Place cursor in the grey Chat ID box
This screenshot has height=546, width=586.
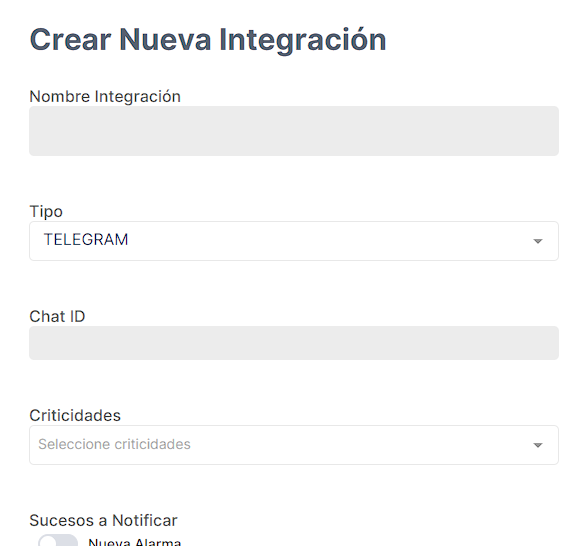294,343
